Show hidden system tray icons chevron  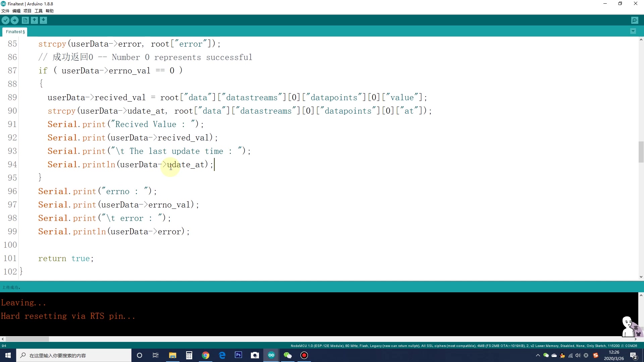538,355
